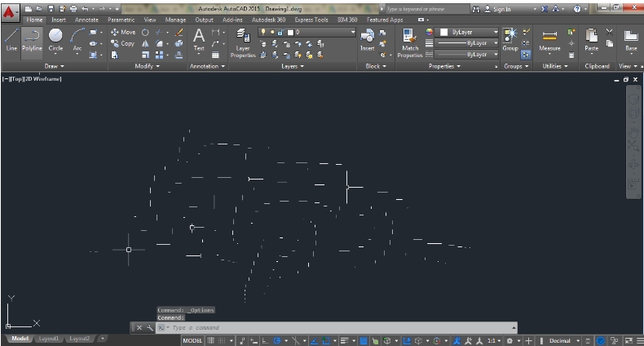This screenshot has height=346, width=644.
Task: Open the Annotate ribbon tab
Action: (86, 20)
